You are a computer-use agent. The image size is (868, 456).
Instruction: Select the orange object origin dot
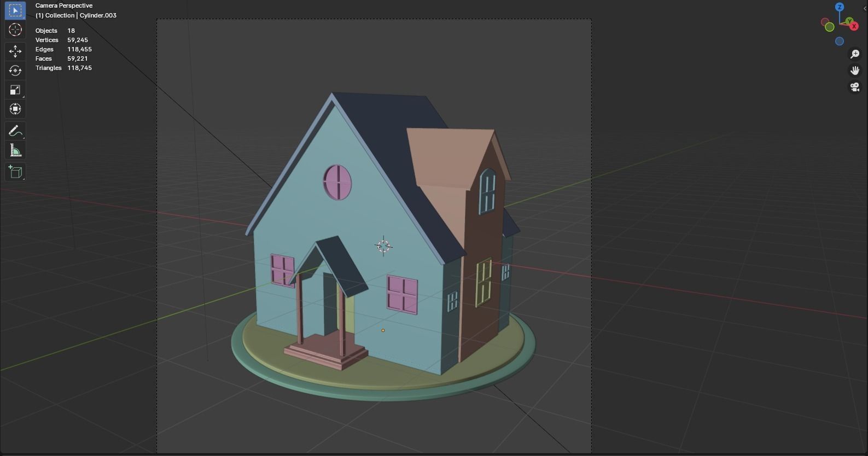click(x=383, y=330)
